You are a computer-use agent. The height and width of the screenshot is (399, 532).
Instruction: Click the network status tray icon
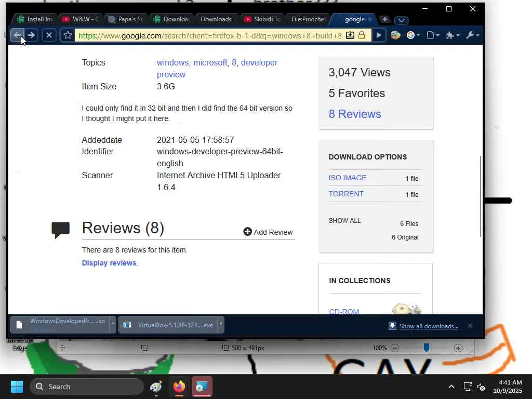tap(468, 387)
